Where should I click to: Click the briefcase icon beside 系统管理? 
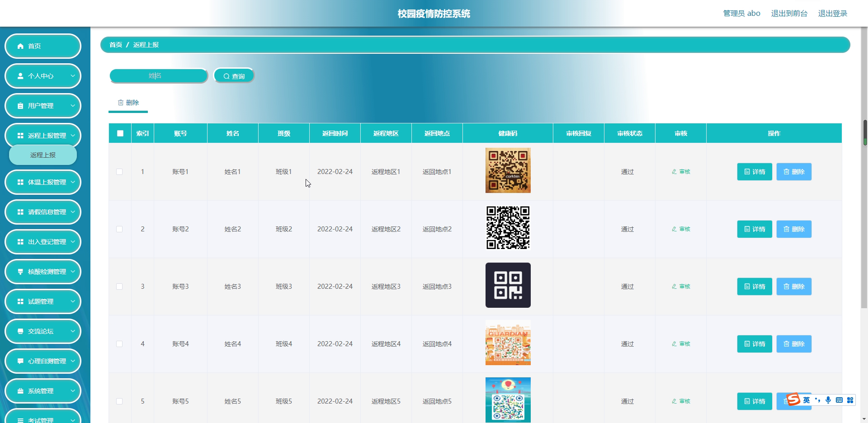coord(20,391)
